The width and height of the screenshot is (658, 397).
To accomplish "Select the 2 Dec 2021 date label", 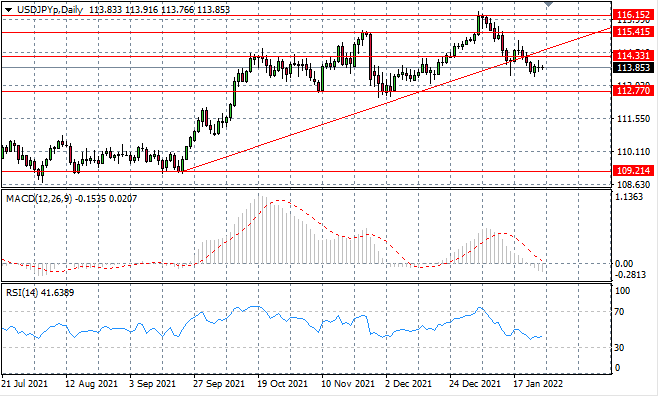I will coord(408,384).
